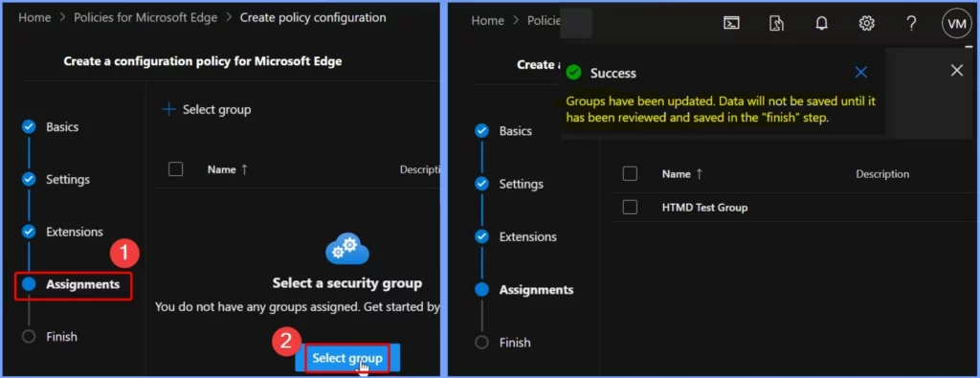Screen dimensions: 980x378
Task: Close the right pane with white X
Action: point(956,70)
